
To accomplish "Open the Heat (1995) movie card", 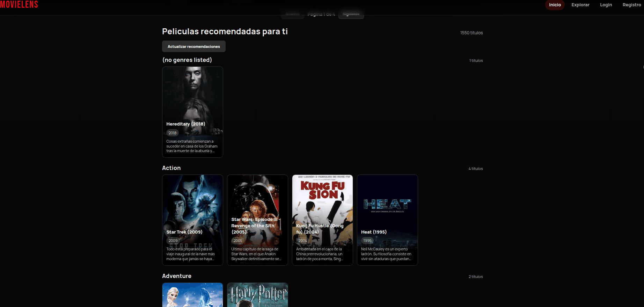I will click(387, 220).
